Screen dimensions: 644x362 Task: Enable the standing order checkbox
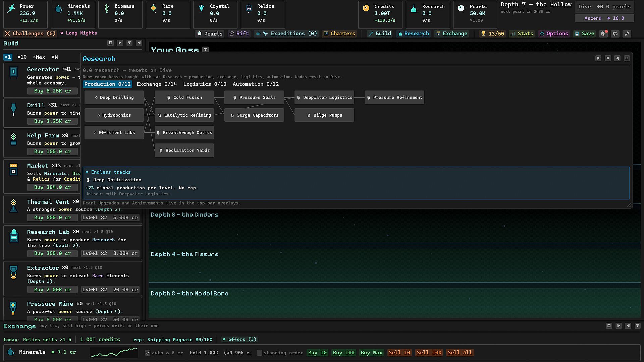click(x=259, y=353)
